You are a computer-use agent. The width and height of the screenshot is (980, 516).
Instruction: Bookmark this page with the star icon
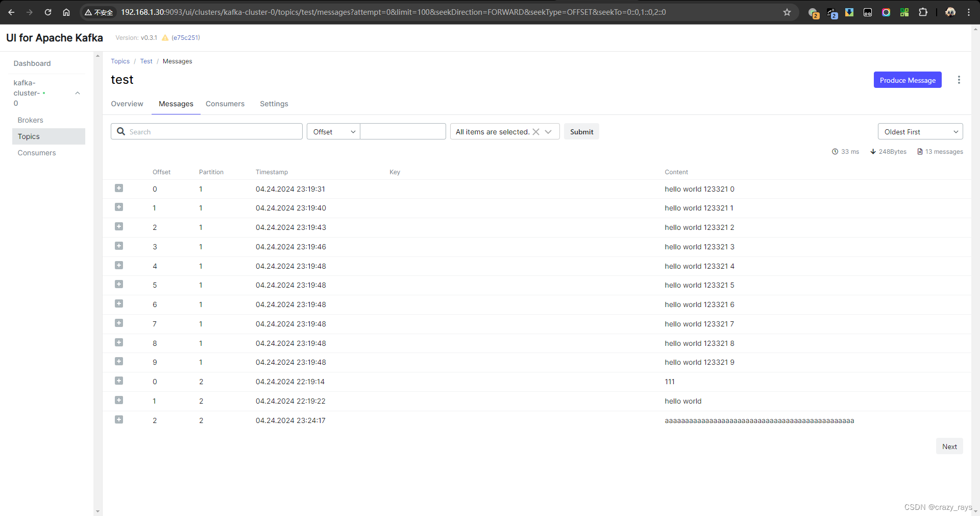click(x=787, y=12)
